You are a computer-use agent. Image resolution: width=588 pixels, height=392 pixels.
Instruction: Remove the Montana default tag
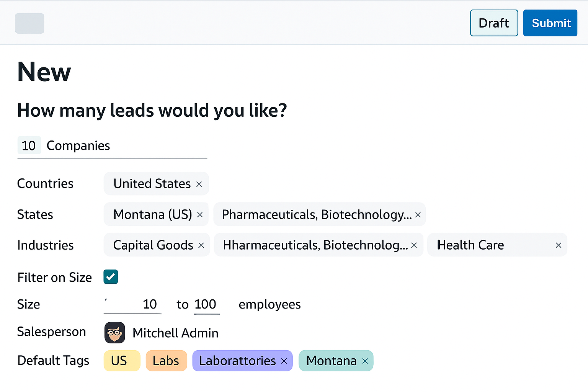coord(365,361)
